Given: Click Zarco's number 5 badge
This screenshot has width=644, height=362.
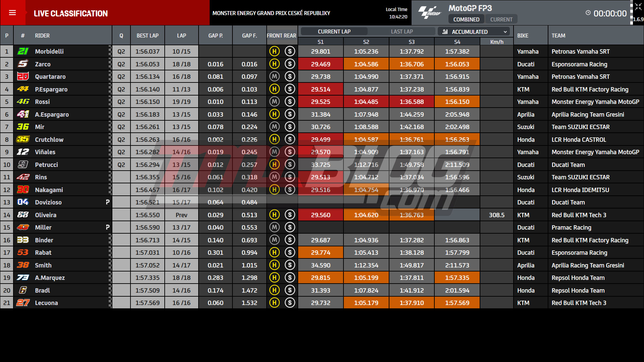Looking at the screenshot, I should tap(23, 64).
